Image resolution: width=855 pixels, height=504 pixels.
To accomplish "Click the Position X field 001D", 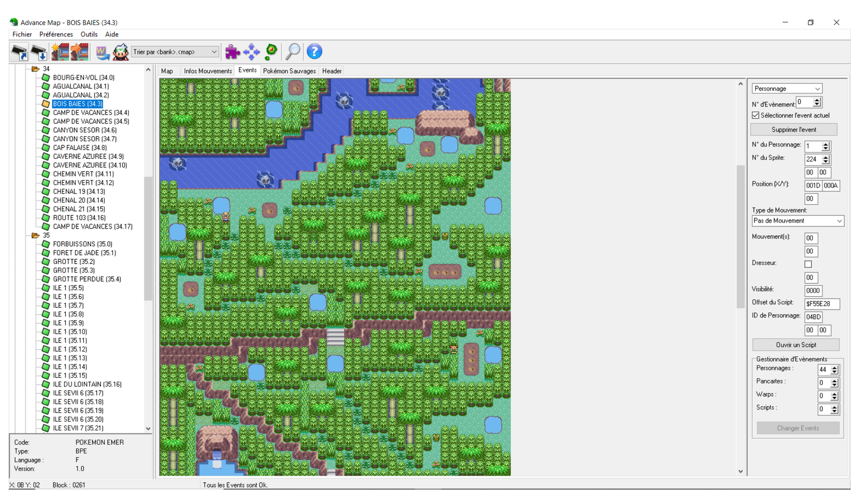I will coord(813,185).
